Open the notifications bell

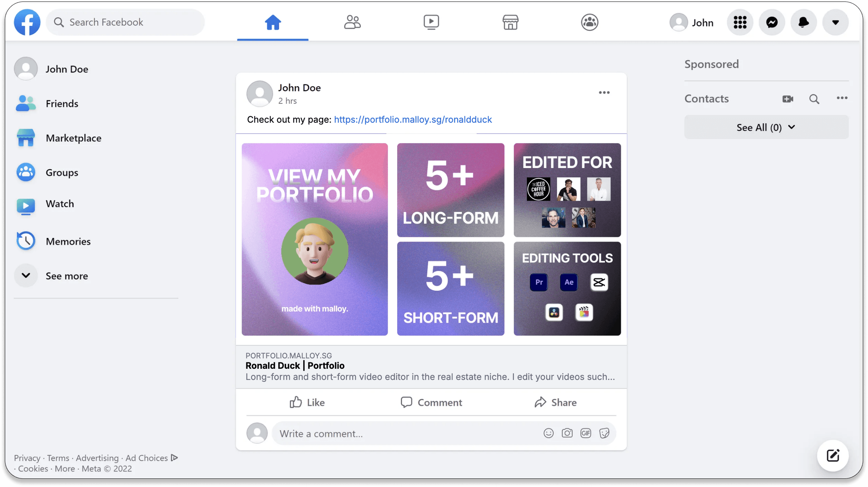pos(804,22)
